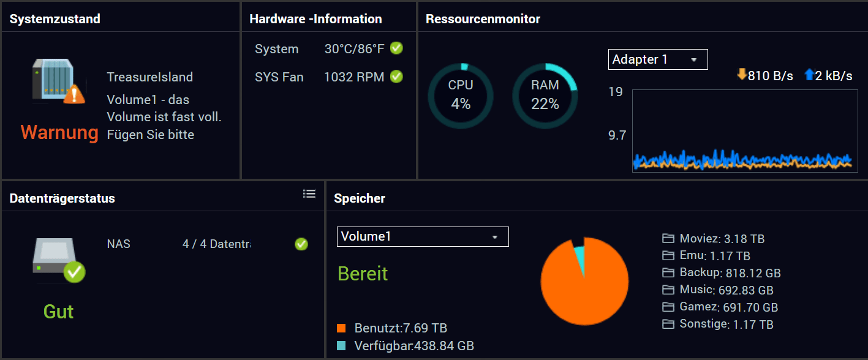Click the Backup folder icon

(x=668, y=272)
